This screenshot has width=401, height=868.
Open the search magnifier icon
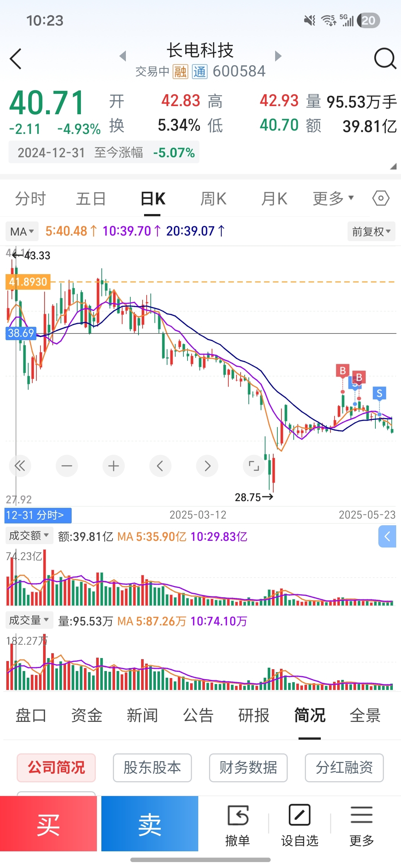(385, 59)
